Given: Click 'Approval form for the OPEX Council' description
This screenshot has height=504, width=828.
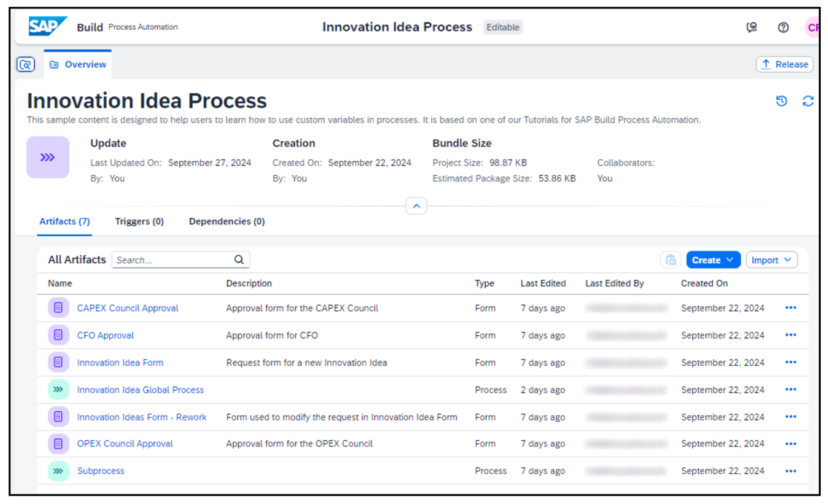Looking at the screenshot, I should (x=300, y=443).
